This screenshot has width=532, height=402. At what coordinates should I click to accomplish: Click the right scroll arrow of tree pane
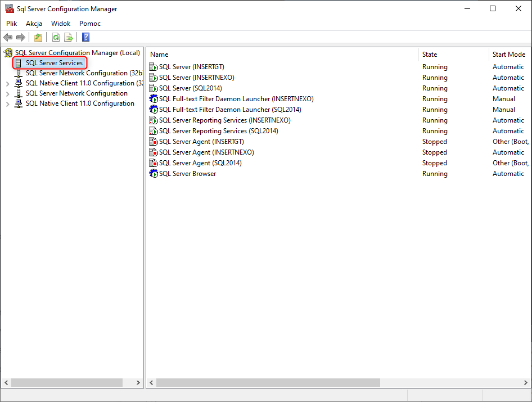coord(138,383)
